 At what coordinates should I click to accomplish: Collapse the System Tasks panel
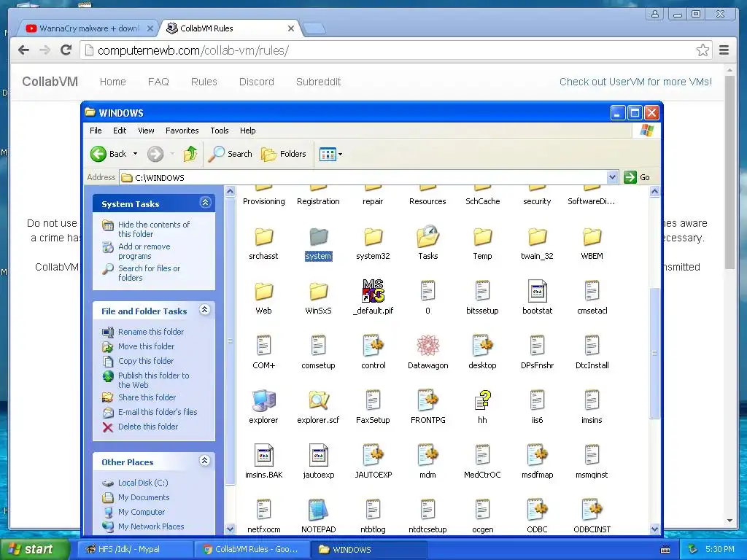pyautogui.click(x=205, y=203)
